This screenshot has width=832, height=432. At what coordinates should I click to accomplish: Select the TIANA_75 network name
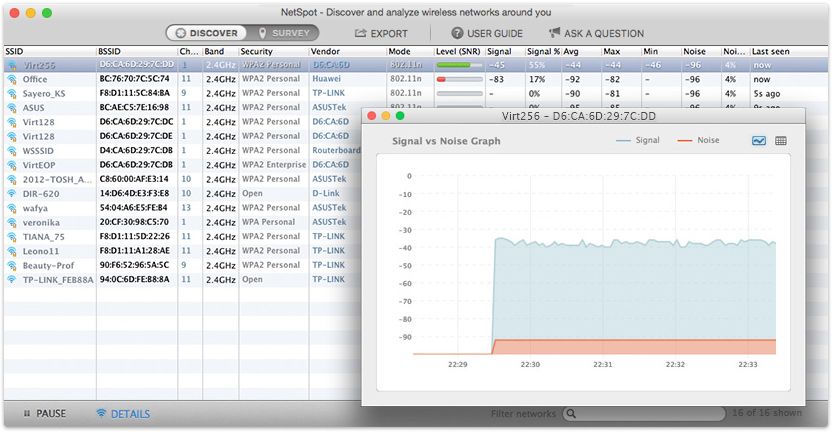44,237
